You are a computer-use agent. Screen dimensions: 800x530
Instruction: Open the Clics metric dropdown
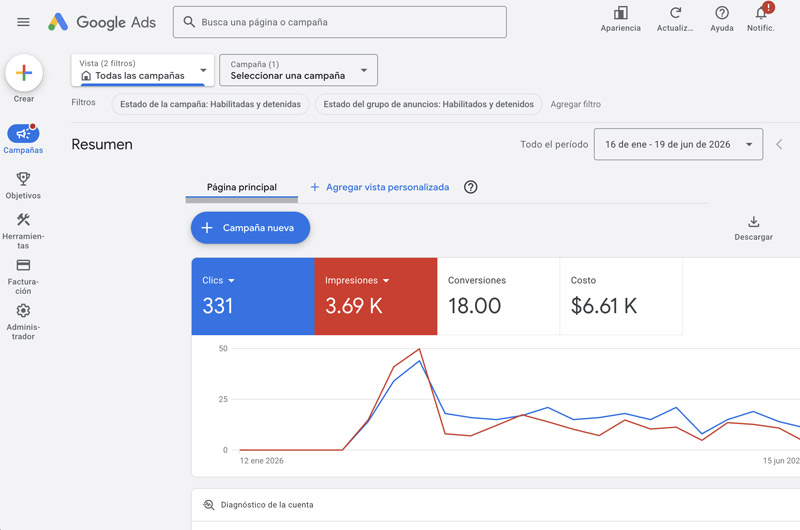pos(218,281)
